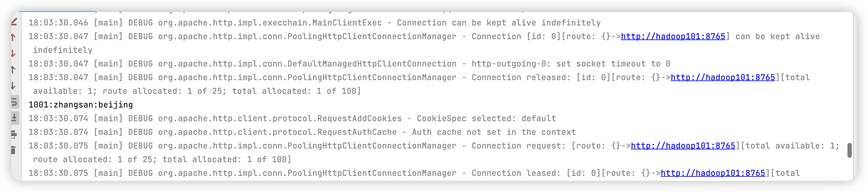Click the MainClientExec kept alive log line
This screenshot has height=192, width=868.
[x=315, y=23]
